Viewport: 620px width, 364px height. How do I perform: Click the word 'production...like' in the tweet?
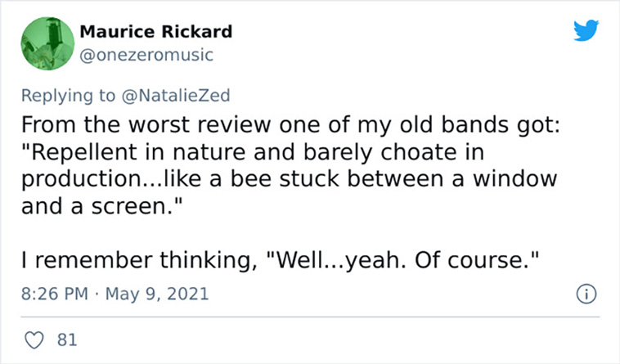pos(111,180)
